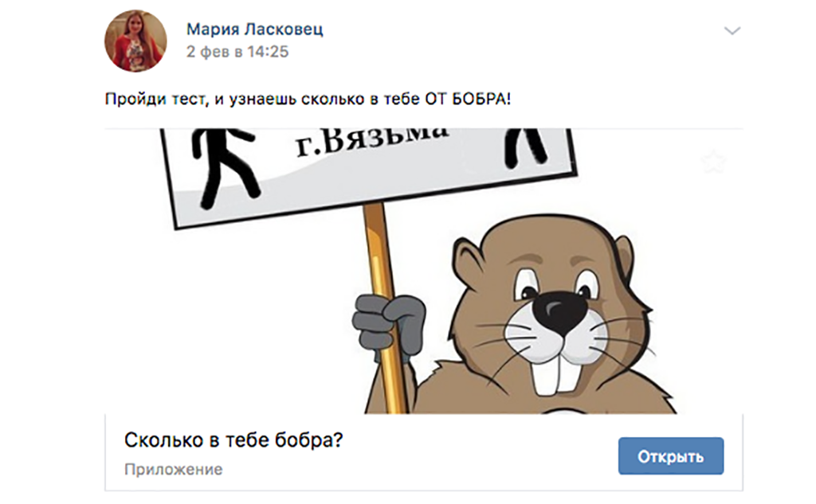
Task: Click the beaver's black nose
Action: coord(560,312)
